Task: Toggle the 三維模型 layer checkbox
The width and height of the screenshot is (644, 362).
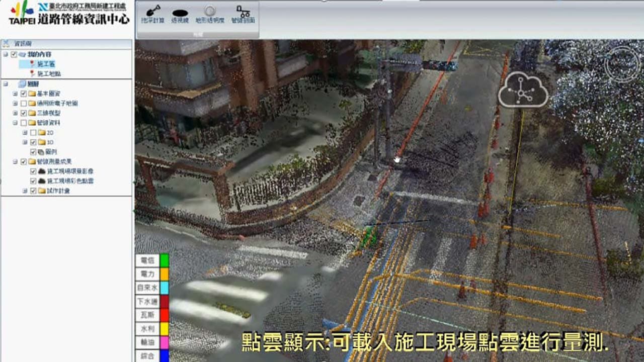Action: tap(24, 113)
